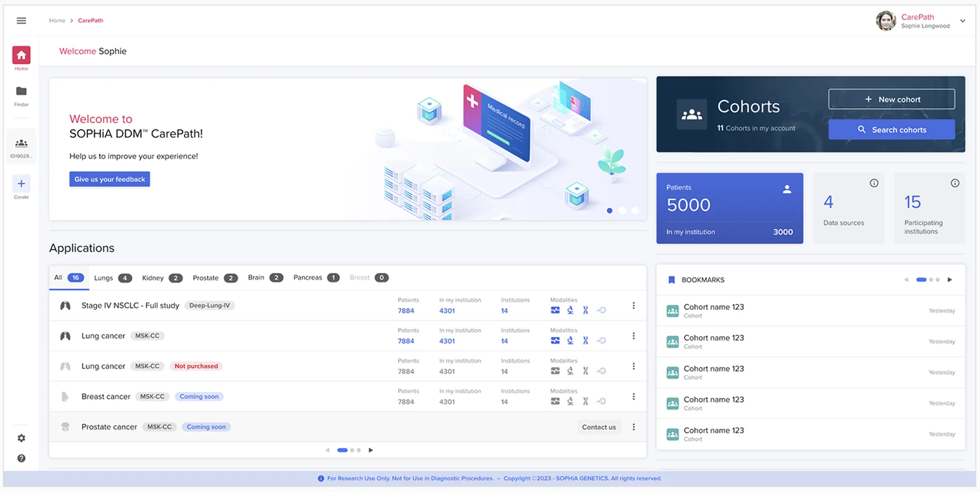Switch to the Brain tab

tap(265, 277)
